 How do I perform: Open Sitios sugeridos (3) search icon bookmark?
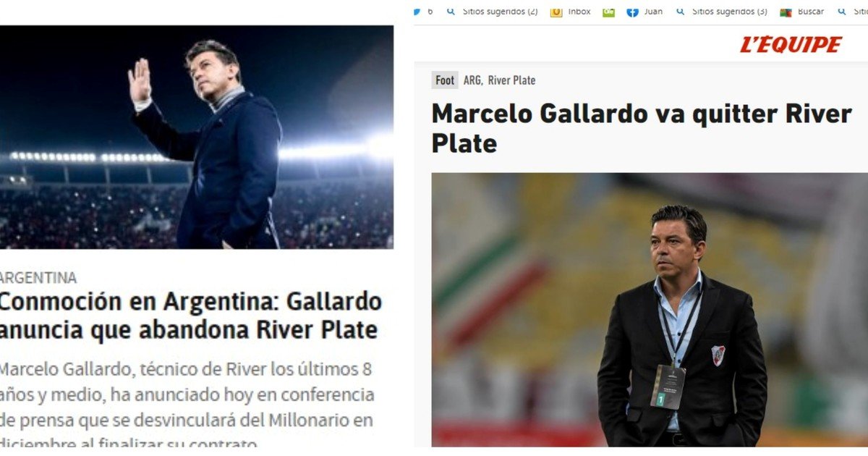681,11
